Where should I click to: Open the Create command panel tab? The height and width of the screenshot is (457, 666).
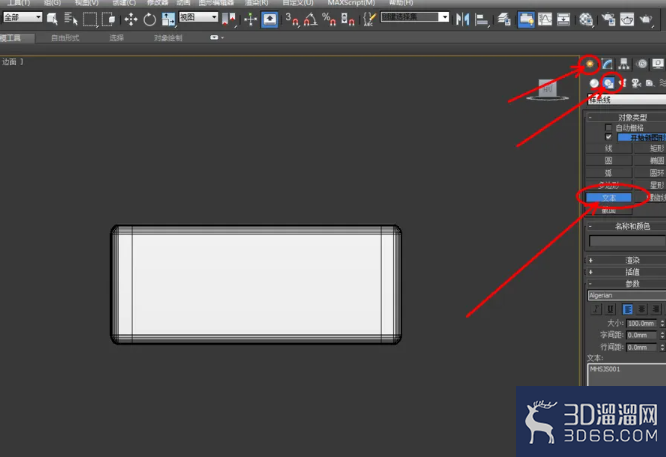point(590,64)
